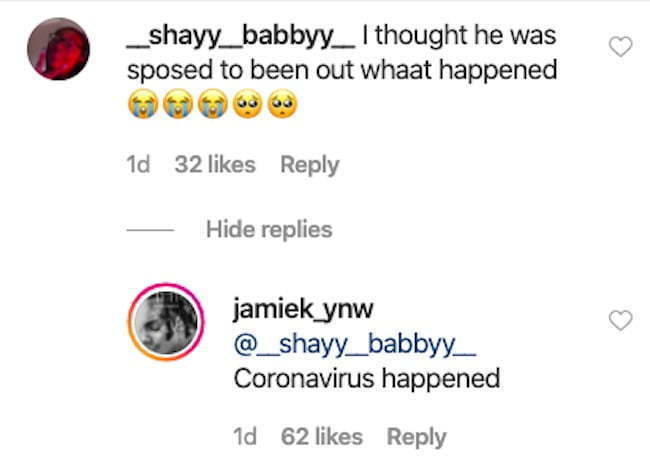Like _shayy_babbyy_'s comment with the heart
This screenshot has width=650, height=459.
point(621,46)
